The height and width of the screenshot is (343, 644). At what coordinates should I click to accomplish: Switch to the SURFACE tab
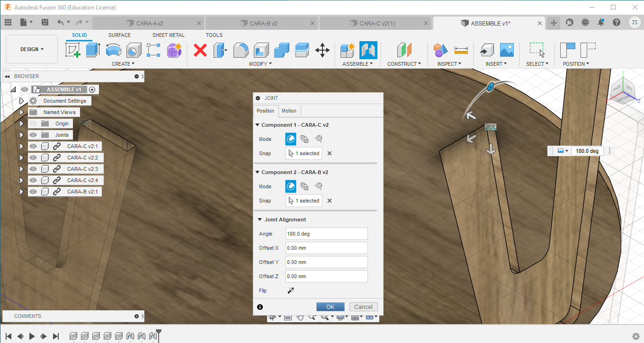(119, 35)
